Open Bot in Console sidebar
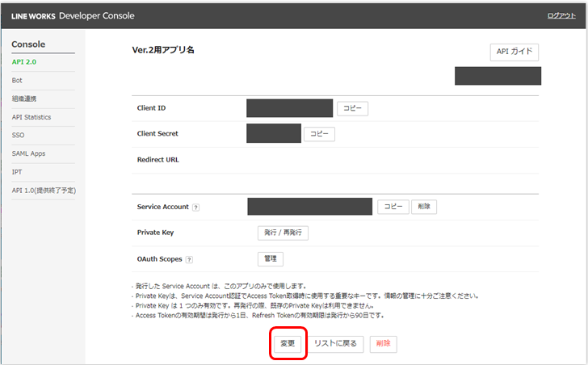 [x=17, y=81]
